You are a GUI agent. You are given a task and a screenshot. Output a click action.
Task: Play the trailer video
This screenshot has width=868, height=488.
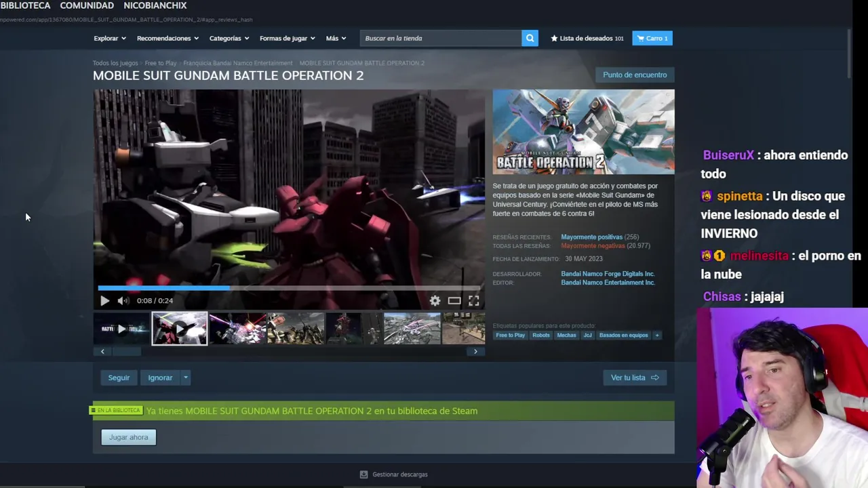point(104,300)
